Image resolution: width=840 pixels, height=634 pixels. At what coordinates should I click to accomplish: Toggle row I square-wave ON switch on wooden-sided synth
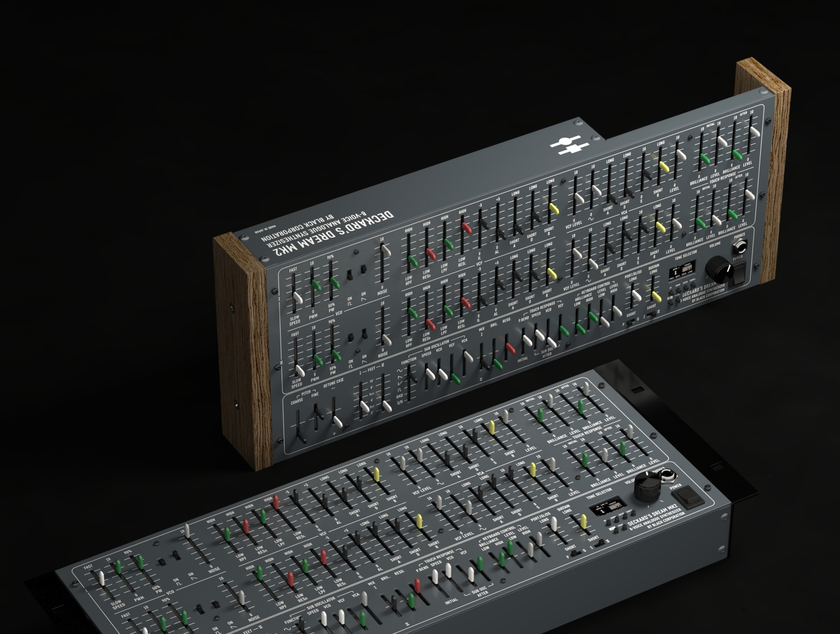[x=350, y=275]
